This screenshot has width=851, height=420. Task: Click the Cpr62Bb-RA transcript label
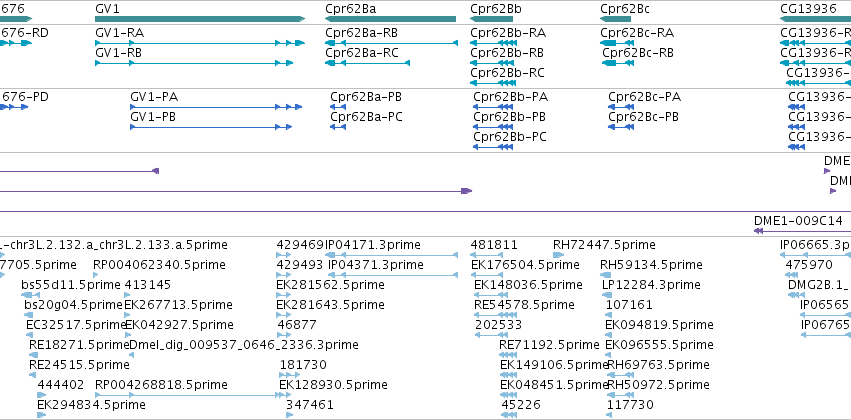point(508,33)
